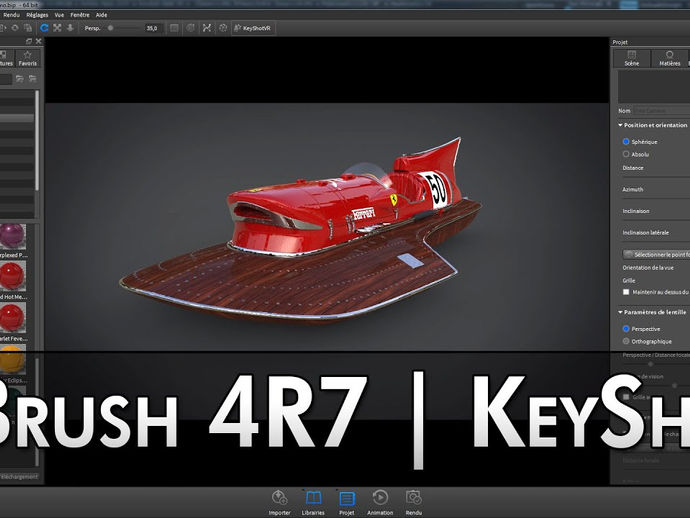
Task: Select the Scarlet Feve... material thumbnail
Action: [x=12, y=318]
